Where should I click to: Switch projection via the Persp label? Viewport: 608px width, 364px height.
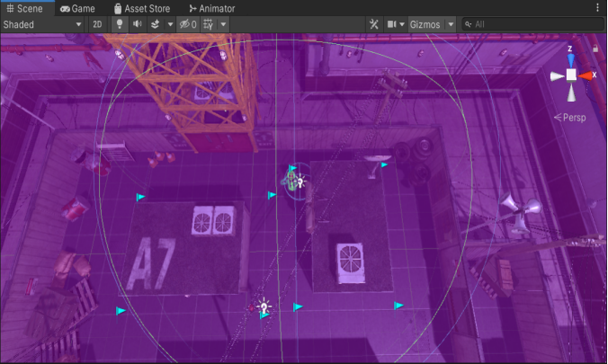click(570, 117)
